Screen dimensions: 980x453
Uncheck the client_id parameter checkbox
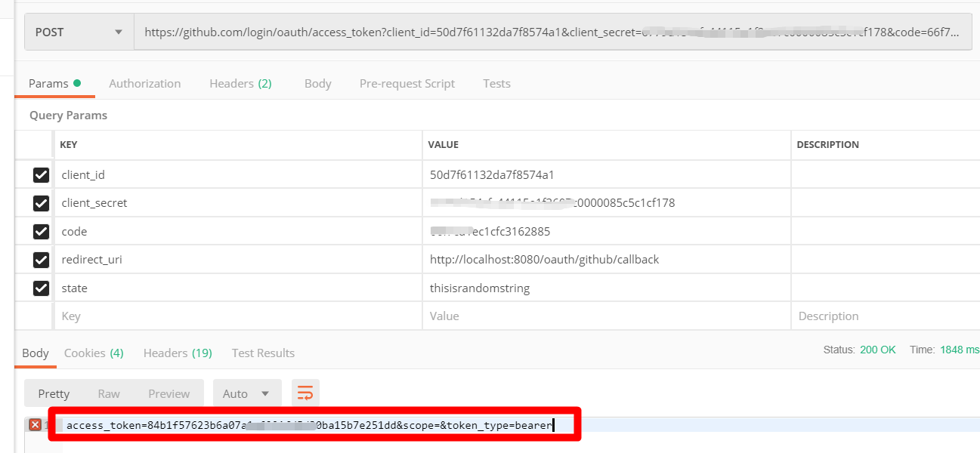click(x=41, y=175)
